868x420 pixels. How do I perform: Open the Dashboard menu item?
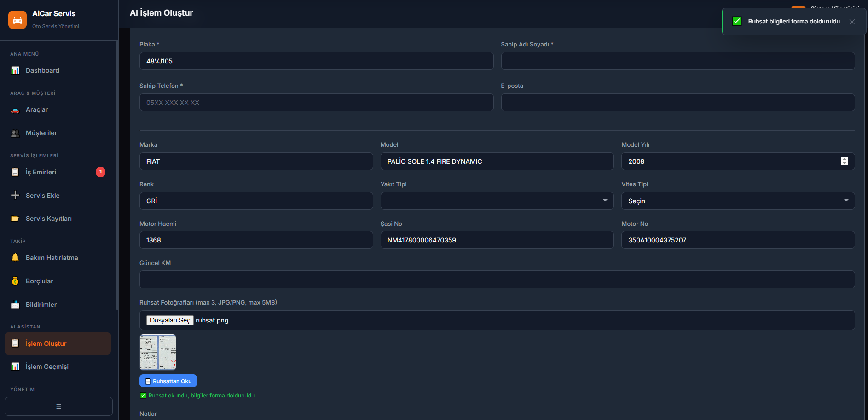pyautogui.click(x=58, y=70)
